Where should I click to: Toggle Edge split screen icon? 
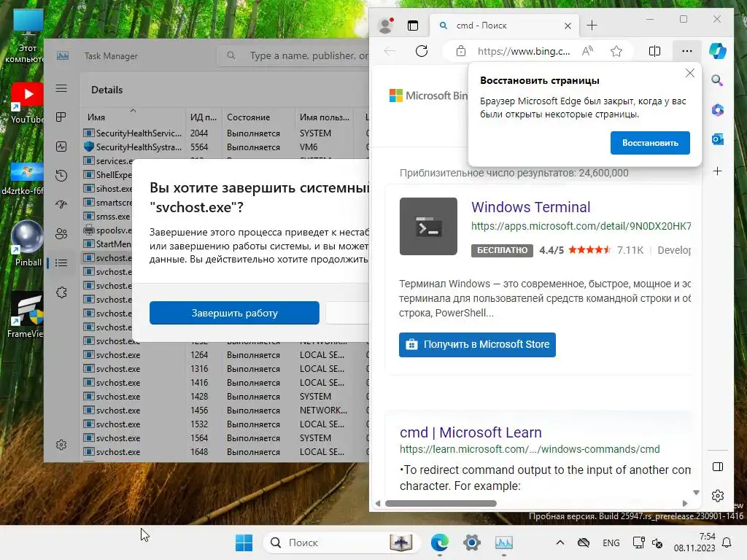coord(654,51)
